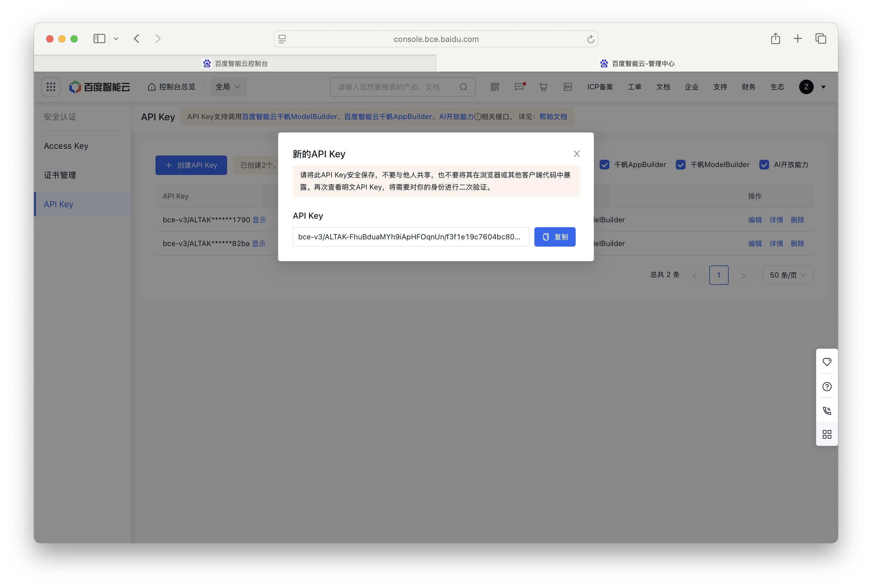Open the 帮助文档 link
This screenshot has height=588, width=872.
pos(553,117)
